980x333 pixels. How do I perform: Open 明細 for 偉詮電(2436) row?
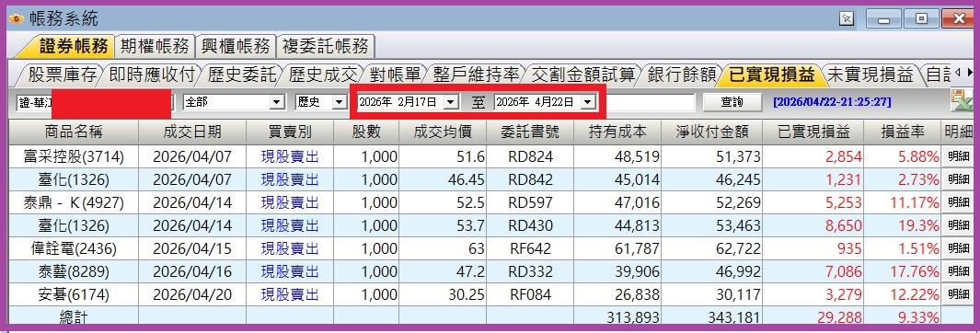pos(958,248)
